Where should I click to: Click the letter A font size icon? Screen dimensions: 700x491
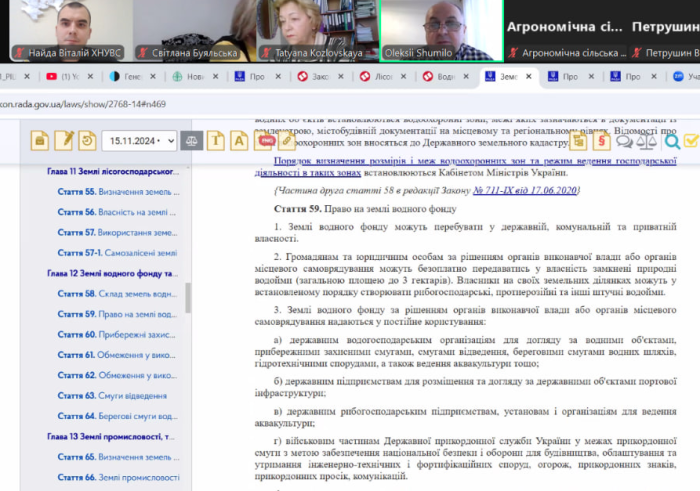[x=240, y=141]
